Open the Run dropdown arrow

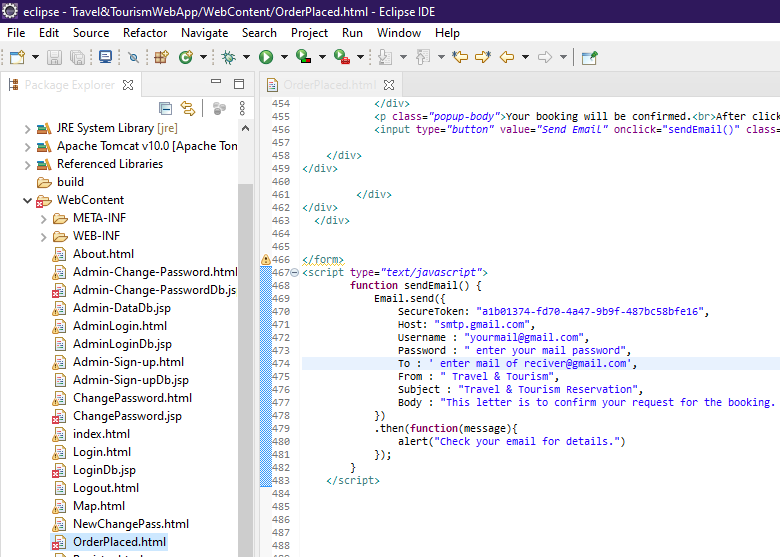pos(283,58)
